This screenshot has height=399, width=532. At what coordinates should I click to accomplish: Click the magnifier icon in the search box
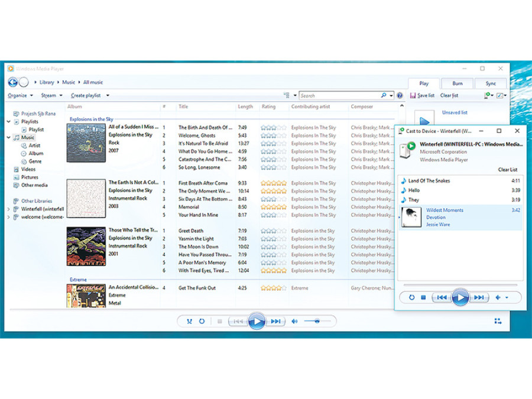(384, 95)
